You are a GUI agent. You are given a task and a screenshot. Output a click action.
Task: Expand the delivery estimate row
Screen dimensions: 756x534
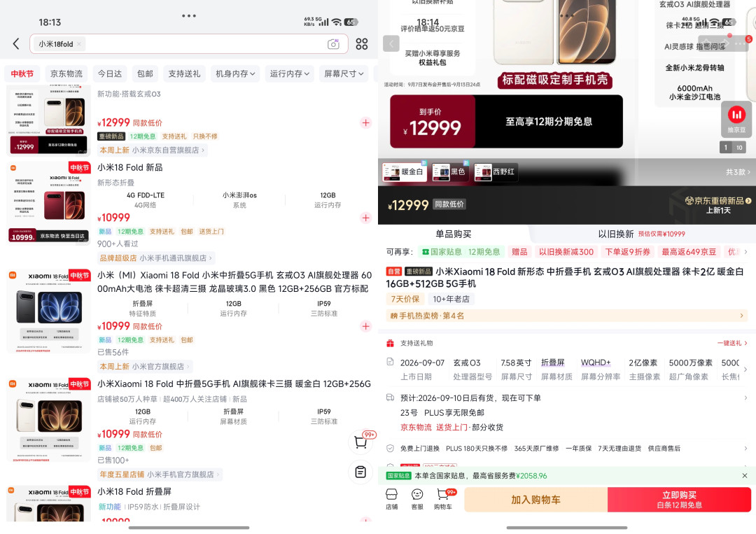coord(745,398)
